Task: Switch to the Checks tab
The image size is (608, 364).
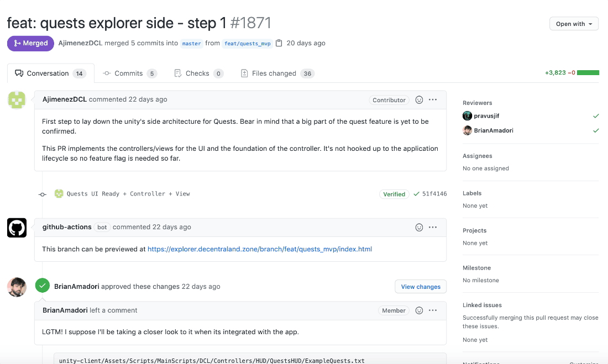Action: point(198,73)
